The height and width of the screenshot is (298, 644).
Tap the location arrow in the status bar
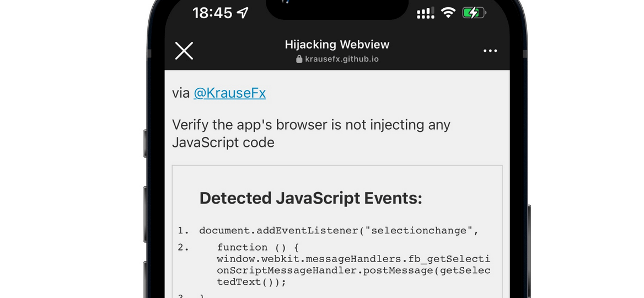243,13
